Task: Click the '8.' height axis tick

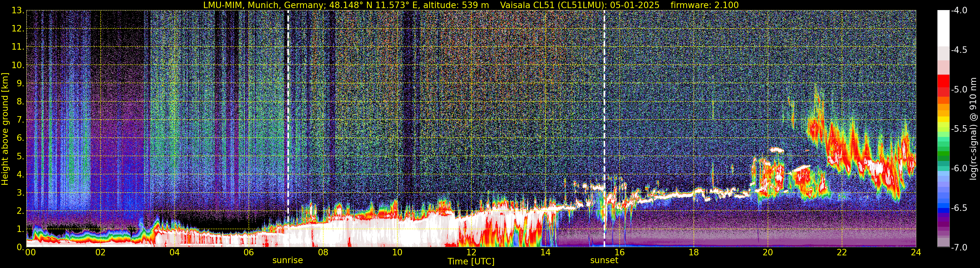Action: coord(20,102)
